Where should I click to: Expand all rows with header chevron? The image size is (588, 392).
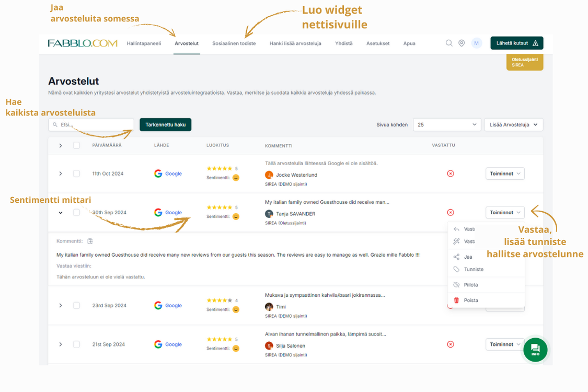tap(61, 145)
